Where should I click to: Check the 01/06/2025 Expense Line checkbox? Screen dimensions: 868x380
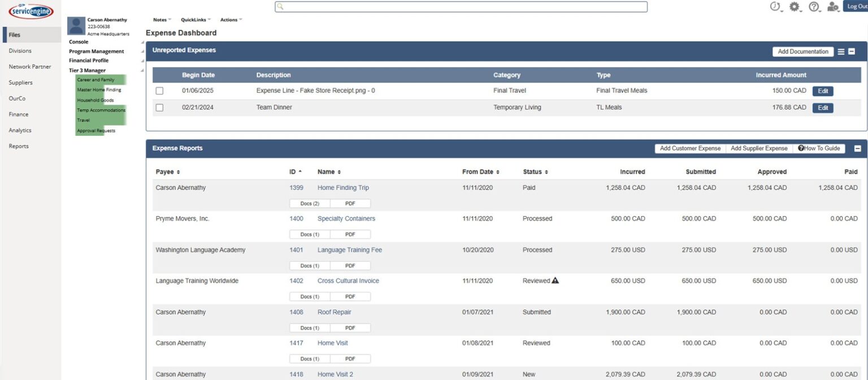[x=159, y=91]
